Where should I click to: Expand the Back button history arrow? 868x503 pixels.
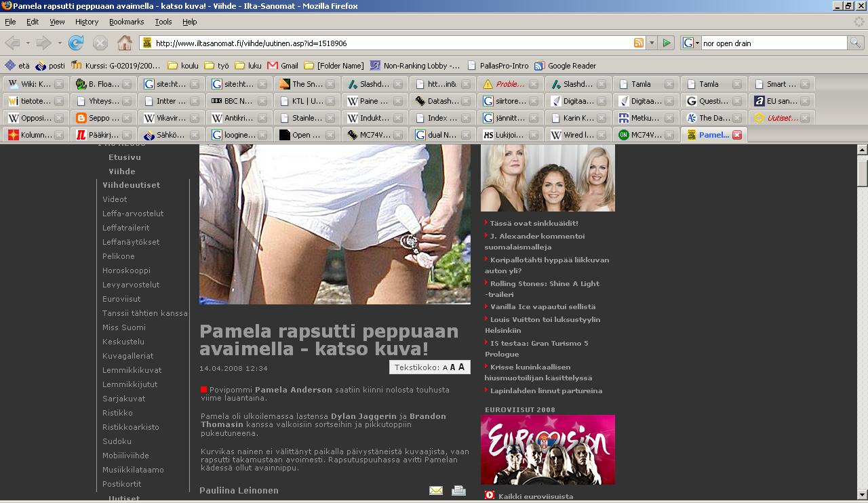tap(28, 43)
